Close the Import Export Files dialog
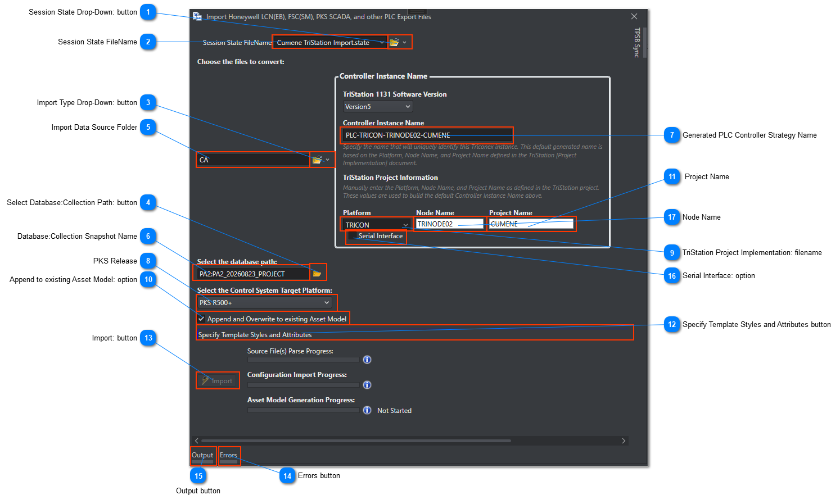 point(634,16)
